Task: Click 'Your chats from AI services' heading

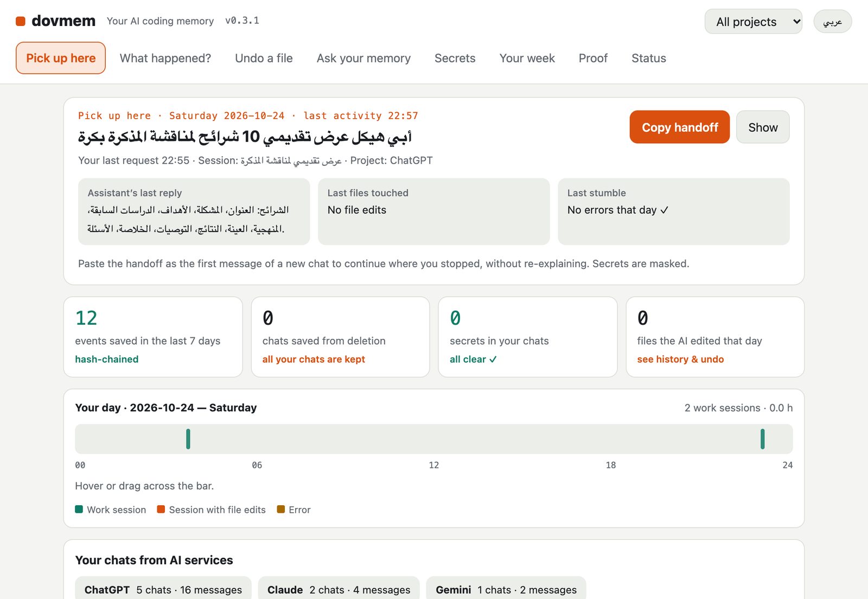Action: tap(154, 560)
